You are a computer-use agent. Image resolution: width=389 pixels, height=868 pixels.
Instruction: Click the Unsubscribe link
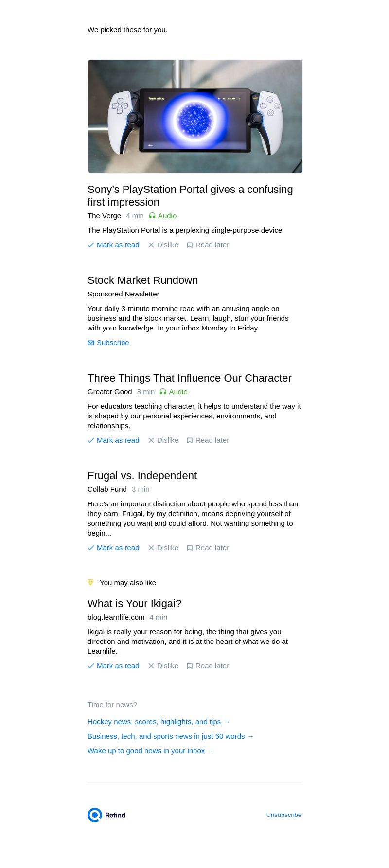(283, 815)
